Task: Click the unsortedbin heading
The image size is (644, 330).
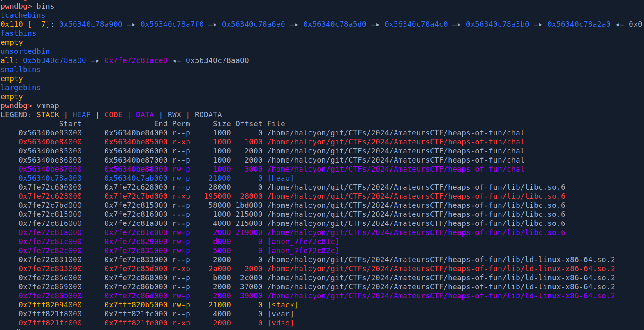Action: point(25,51)
